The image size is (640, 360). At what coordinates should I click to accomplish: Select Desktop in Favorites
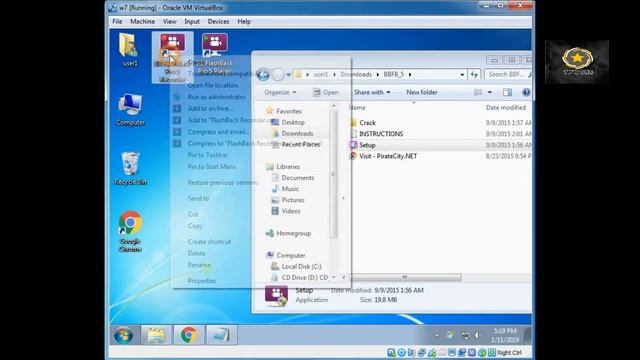[x=293, y=122]
